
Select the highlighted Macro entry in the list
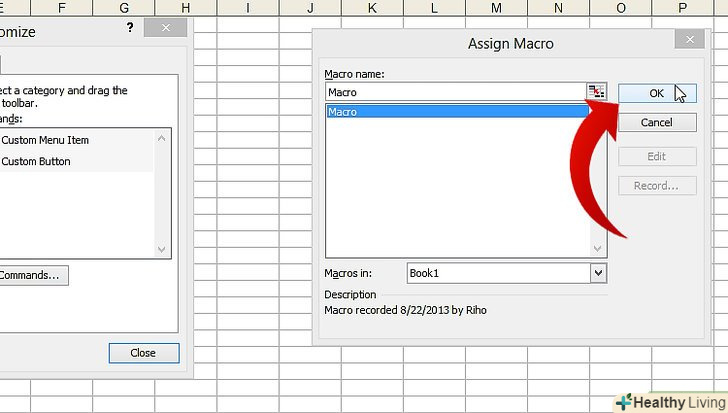pos(457,111)
